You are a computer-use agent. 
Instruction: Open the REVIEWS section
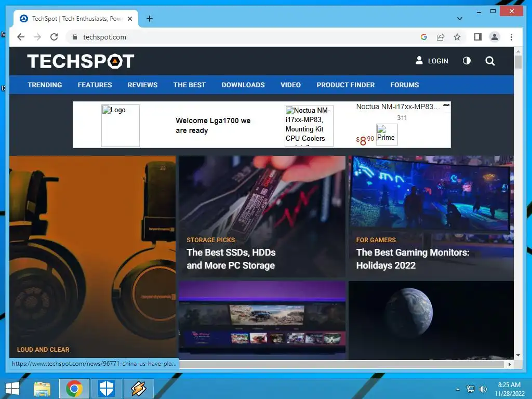[x=142, y=85]
